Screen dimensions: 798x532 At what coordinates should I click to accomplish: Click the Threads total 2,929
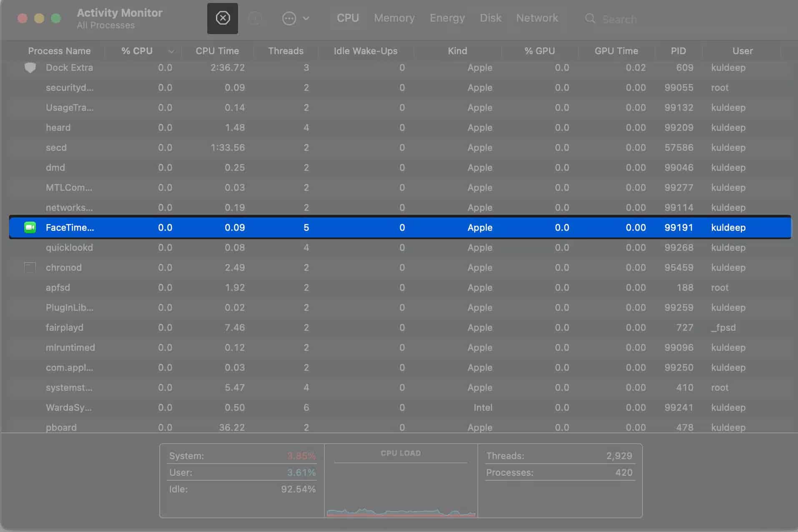pos(619,456)
